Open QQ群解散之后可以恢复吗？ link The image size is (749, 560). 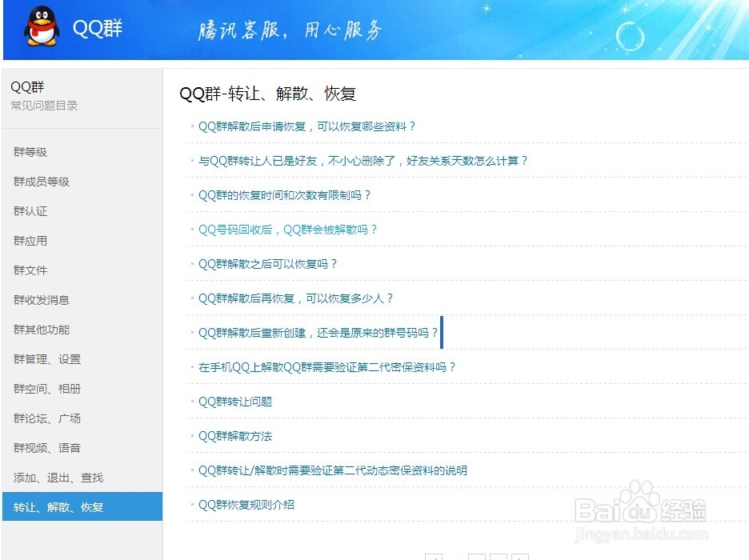pos(267,264)
